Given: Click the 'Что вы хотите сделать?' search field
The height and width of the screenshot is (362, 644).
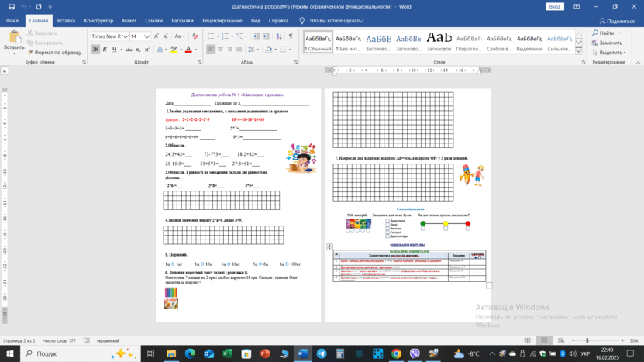Looking at the screenshot, I should click(336, 21).
